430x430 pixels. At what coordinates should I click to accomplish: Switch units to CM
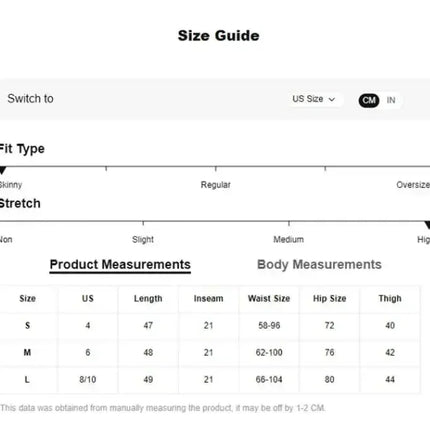(369, 100)
